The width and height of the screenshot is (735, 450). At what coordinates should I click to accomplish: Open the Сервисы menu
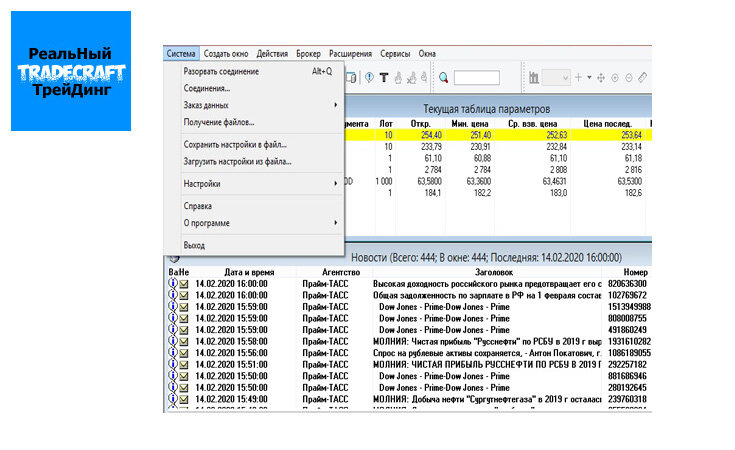coord(395,53)
